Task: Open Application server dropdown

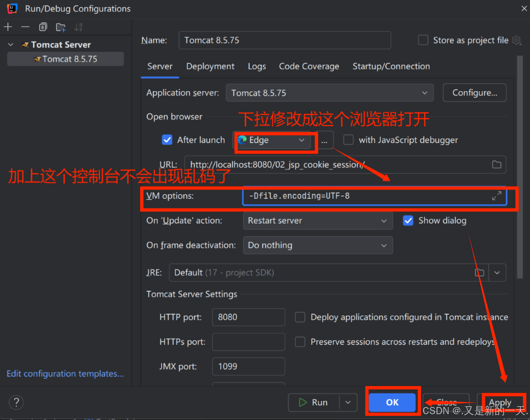Action: click(x=330, y=93)
